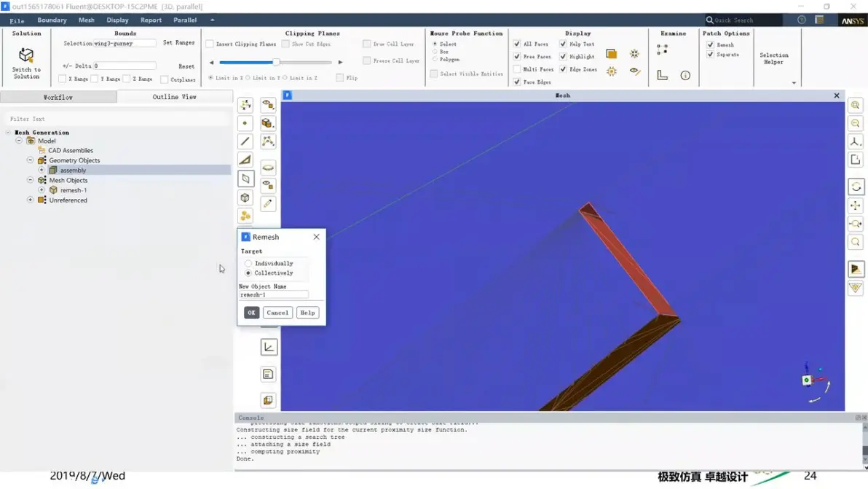Click OK in the Remesh dialog
The width and height of the screenshot is (868, 489).
tap(251, 313)
